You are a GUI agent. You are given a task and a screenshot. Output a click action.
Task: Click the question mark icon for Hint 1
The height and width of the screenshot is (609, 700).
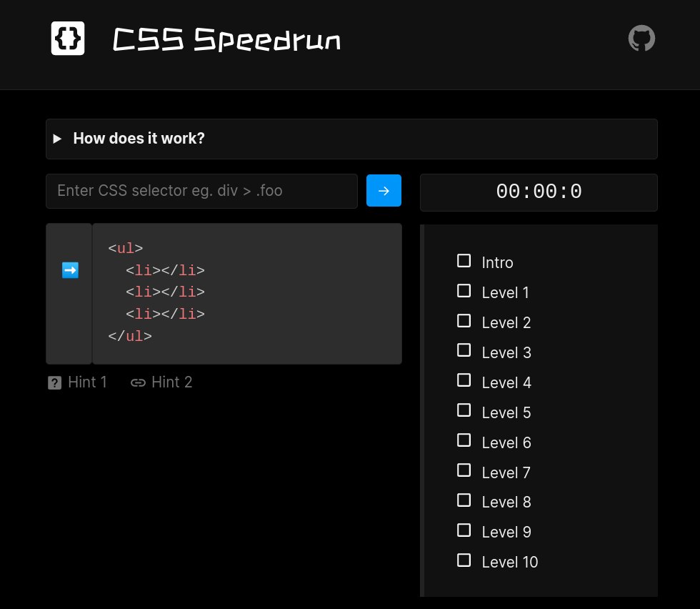(54, 382)
